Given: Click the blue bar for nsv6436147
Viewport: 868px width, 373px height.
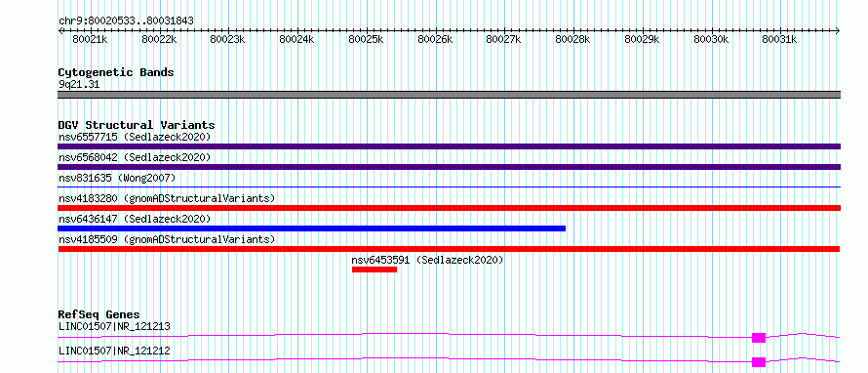Looking at the screenshot, I should pyautogui.click(x=312, y=228).
